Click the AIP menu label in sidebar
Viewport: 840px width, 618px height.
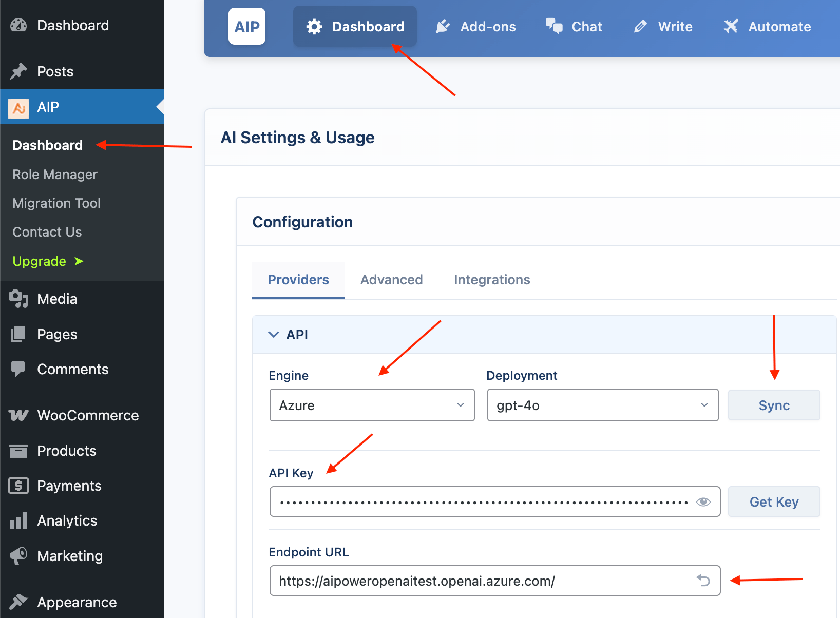(48, 107)
